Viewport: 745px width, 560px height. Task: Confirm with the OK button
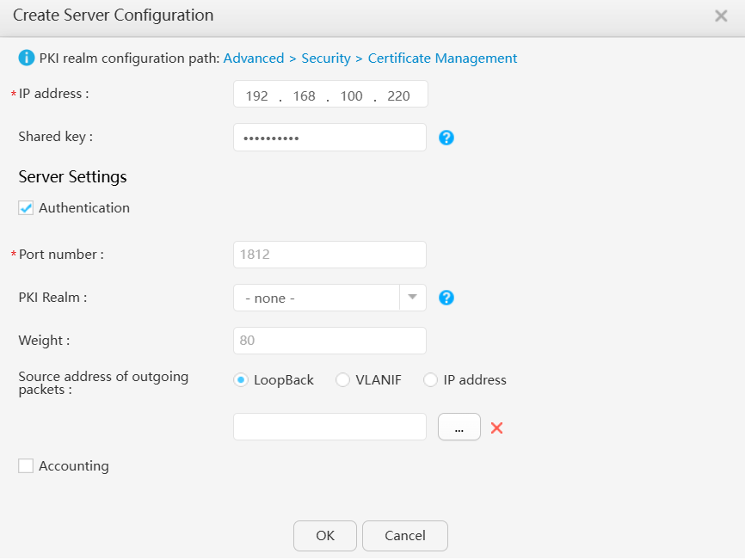(x=325, y=536)
